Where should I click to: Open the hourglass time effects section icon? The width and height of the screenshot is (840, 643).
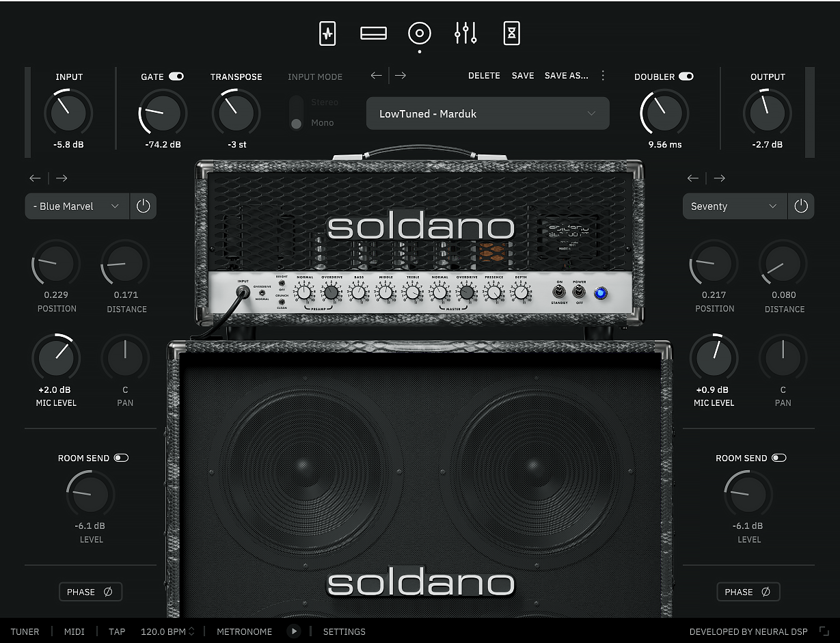click(x=511, y=33)
